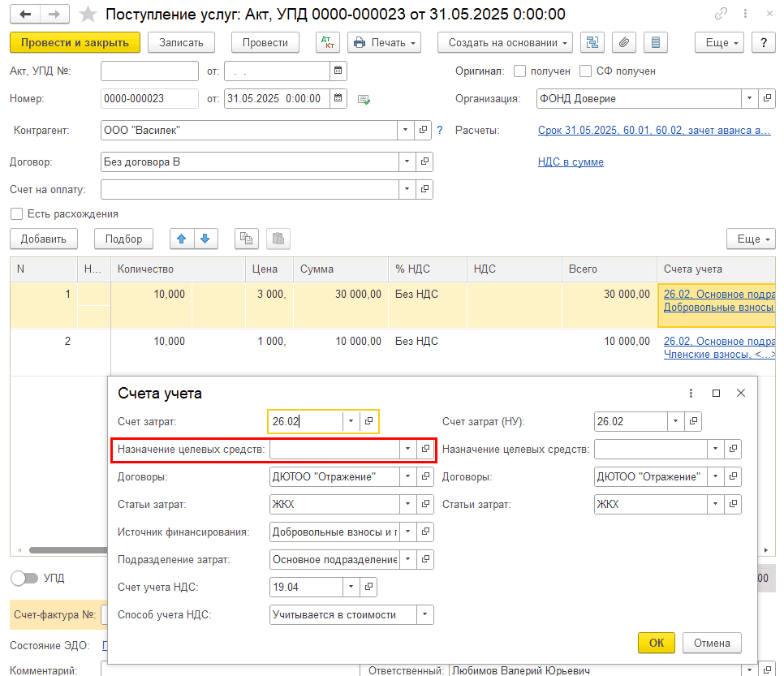The height and width of the screenshot is (676, 784).
Task: Open the 'НДС в сумме' link
Action: [x=571, y=161]
